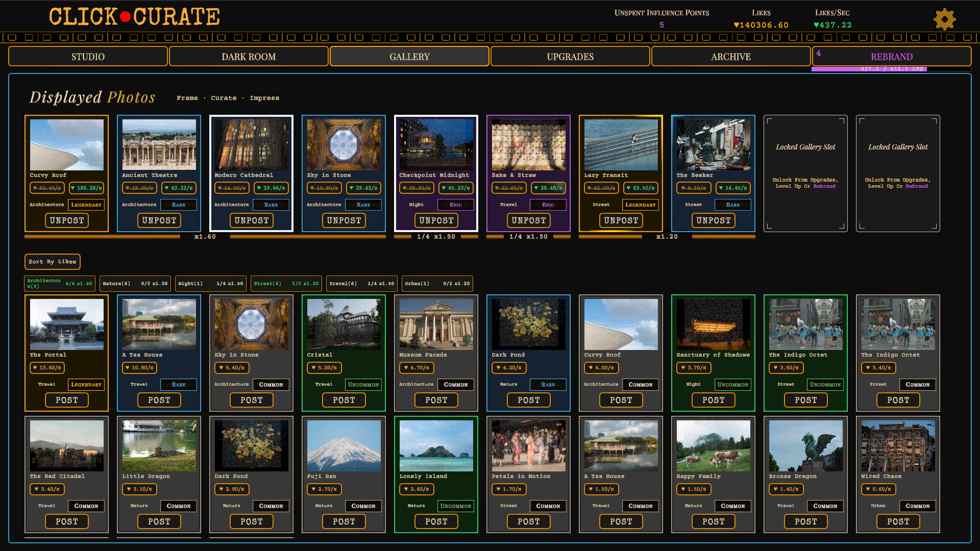Toggle the Street(6) category filter
The height and width of the screenshot is (551, 980).
(286, 284)
